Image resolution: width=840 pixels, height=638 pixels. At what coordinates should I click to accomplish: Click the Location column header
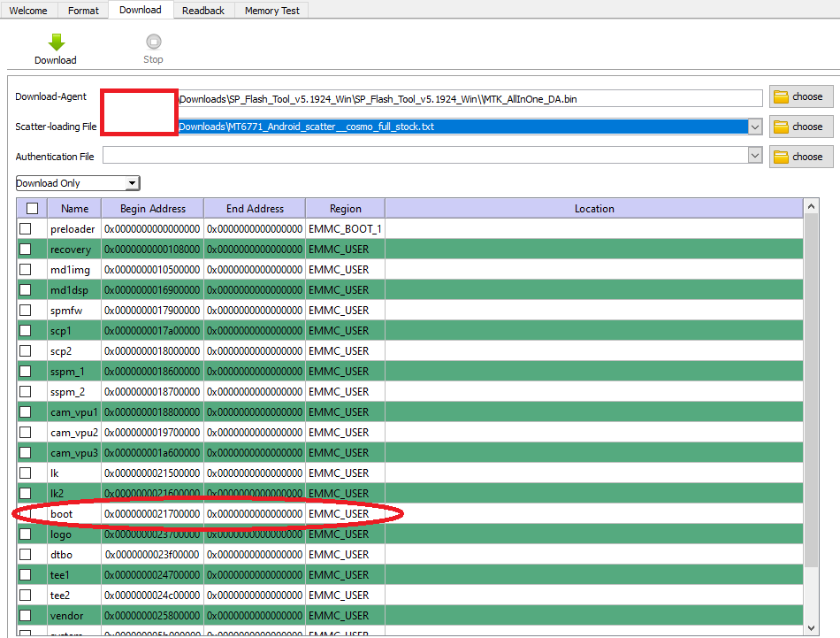click(x=593, y=209)
